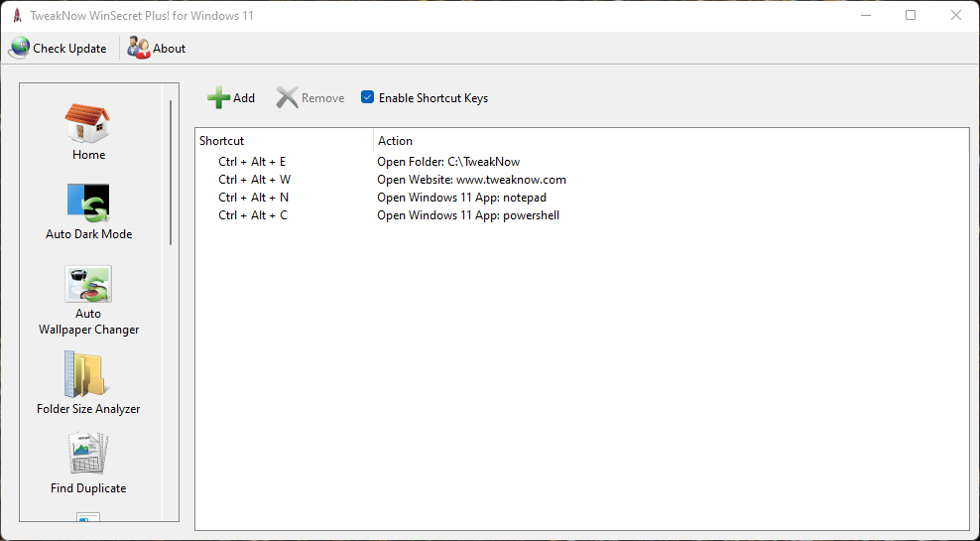This screenshot has height=541, width=980.
Task: Open the Home section house icon
Action: tap(88, 123)
